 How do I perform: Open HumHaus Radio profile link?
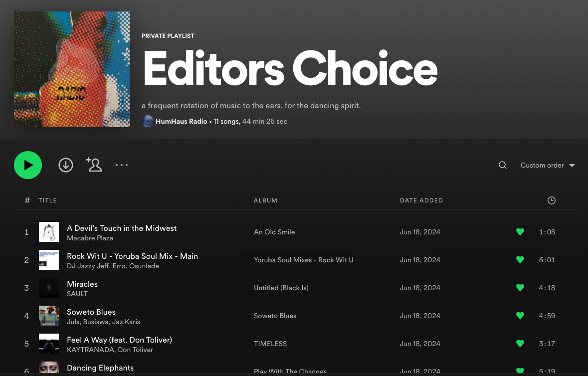(x=181, y=121)
